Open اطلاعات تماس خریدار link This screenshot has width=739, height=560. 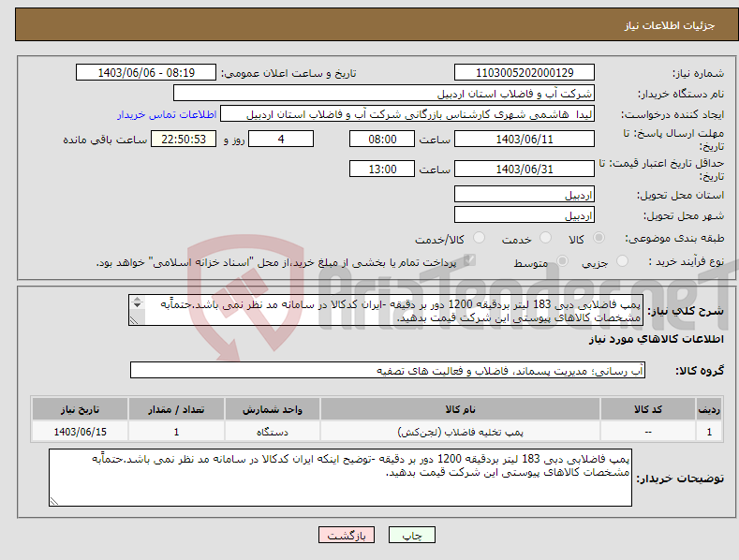tap(167, 114)
